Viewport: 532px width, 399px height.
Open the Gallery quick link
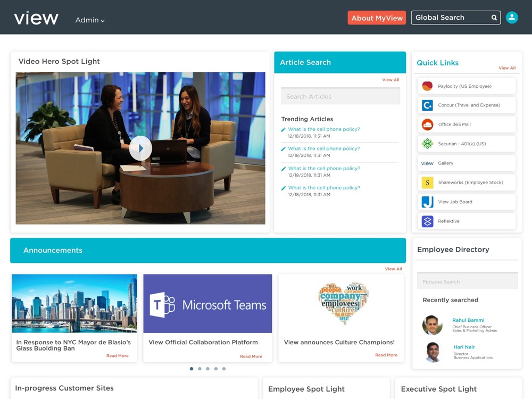467,163
